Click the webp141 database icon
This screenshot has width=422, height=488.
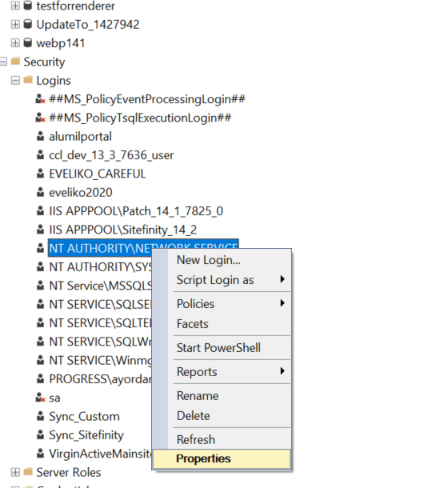28,43
